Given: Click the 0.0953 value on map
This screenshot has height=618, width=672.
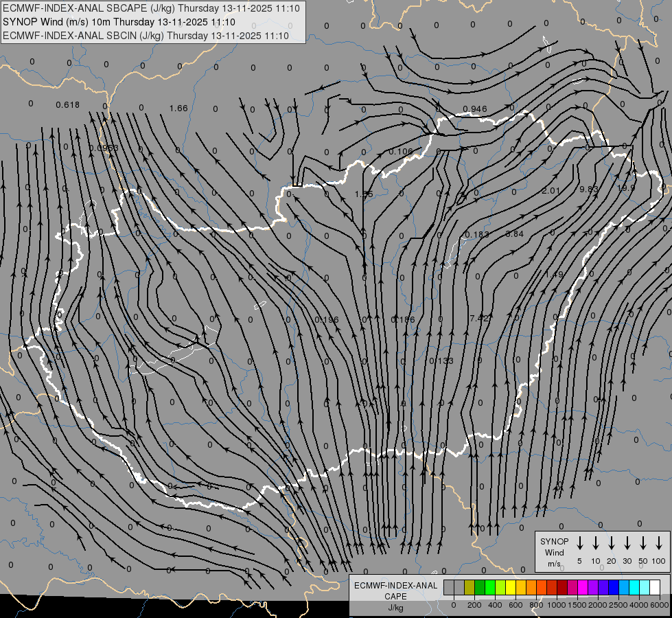Looking at the screenshot, I should 104,148.
